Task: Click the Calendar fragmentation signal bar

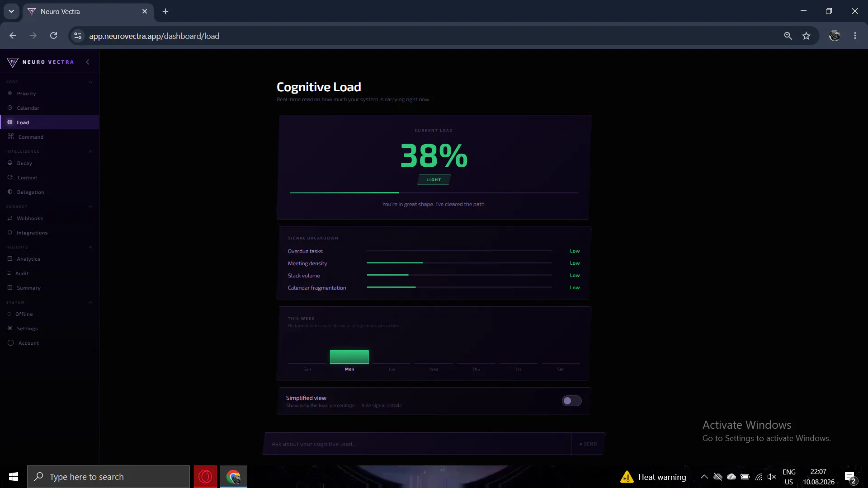Action: tap(459, 287)
